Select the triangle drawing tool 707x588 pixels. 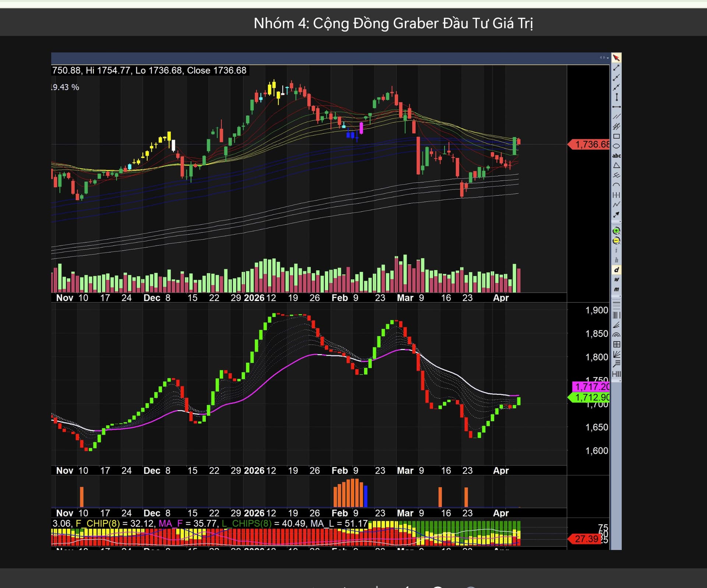pyautogui.click(x=616, y=166)
